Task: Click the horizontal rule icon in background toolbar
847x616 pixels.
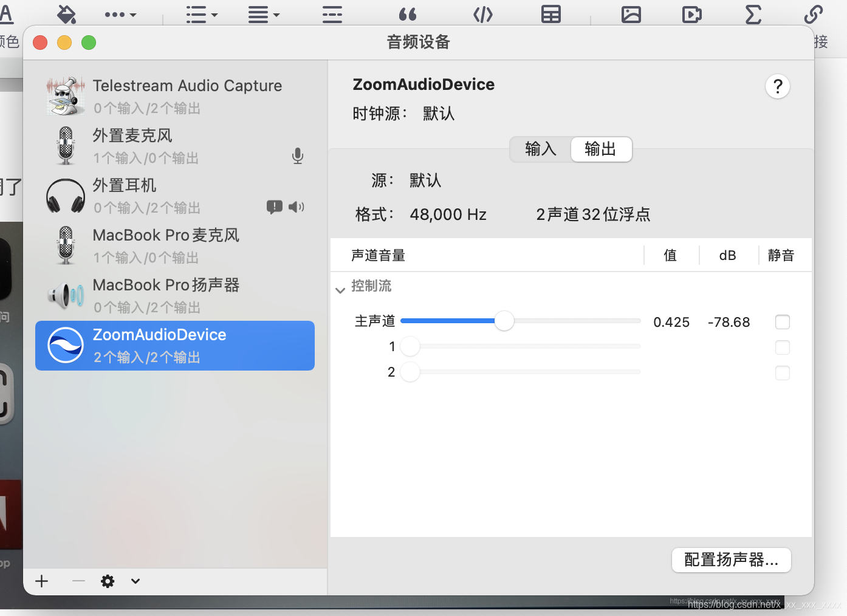Action: (332, 15)
